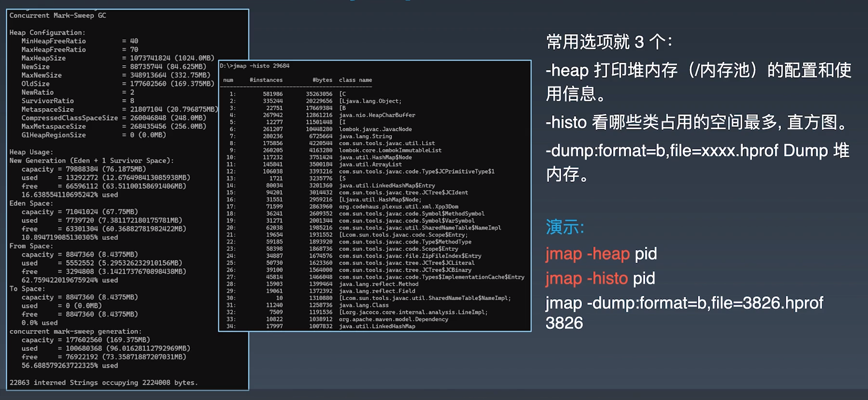Click the NewSize 84.625MB line
Viewport: 868px width, 400px height.
coord(114,67)
